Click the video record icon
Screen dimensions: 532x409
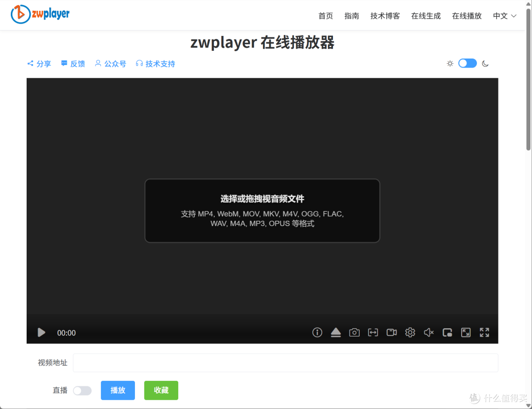tap(392, 332)
